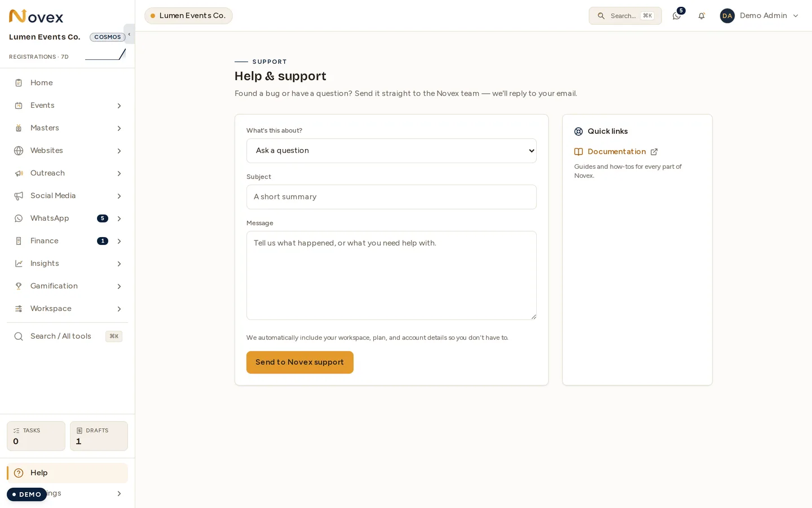Select the WhatsApp menu label
The height and width of the screenshot is (508, 812).
click(50, 218)
